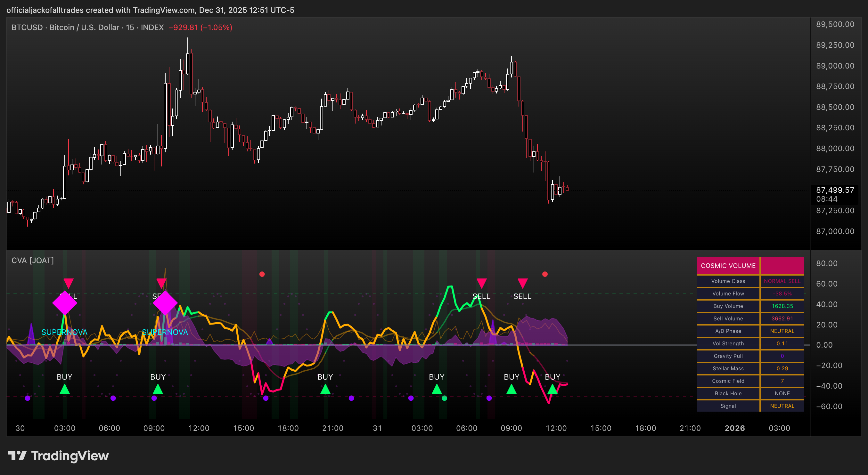Click the −60.00 indicator scale label

click(x=829, y=406)
